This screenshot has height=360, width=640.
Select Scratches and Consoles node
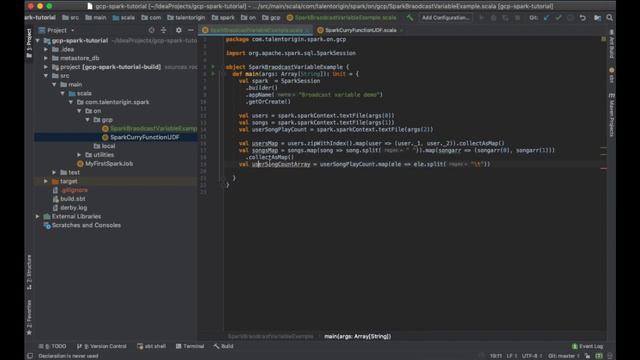click(x=82, y=225)
